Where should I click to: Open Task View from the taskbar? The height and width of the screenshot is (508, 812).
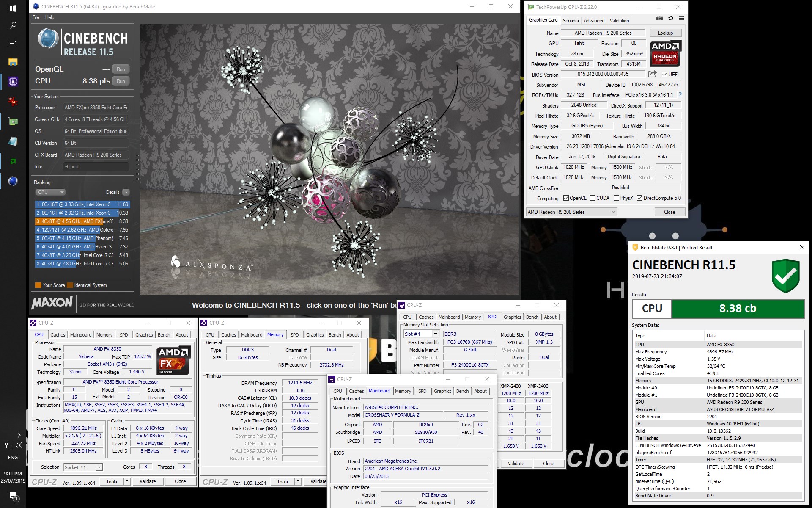click(13, 42)
